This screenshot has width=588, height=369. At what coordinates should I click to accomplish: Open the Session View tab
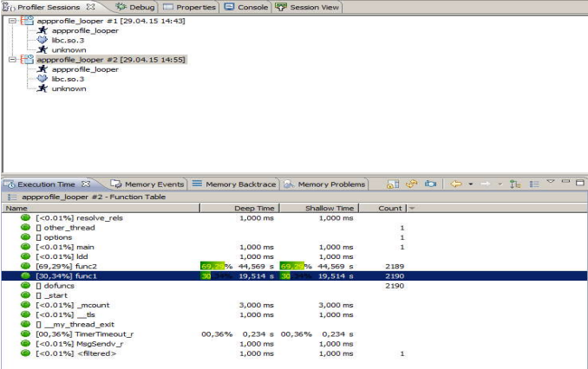point(308,7)
